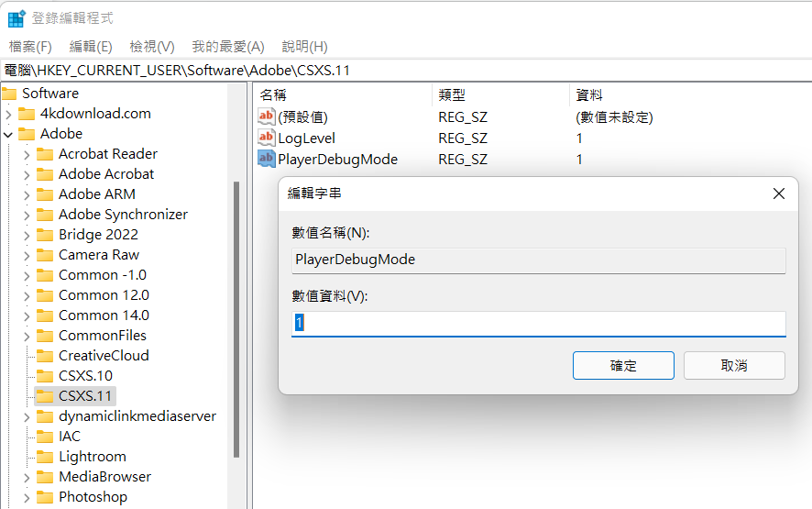
Task: Click (數值未設定) data cell
Action: (x=614, y=117)
